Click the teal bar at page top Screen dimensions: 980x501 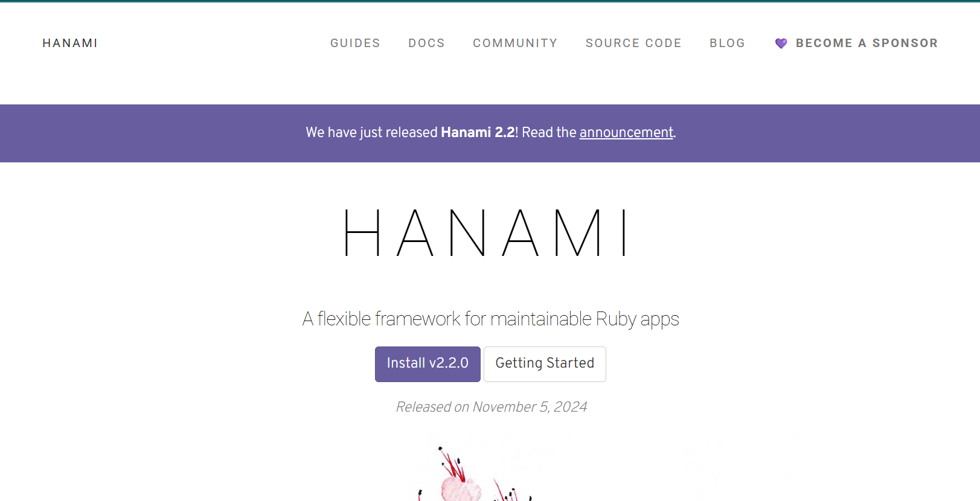tap(490, 2)
